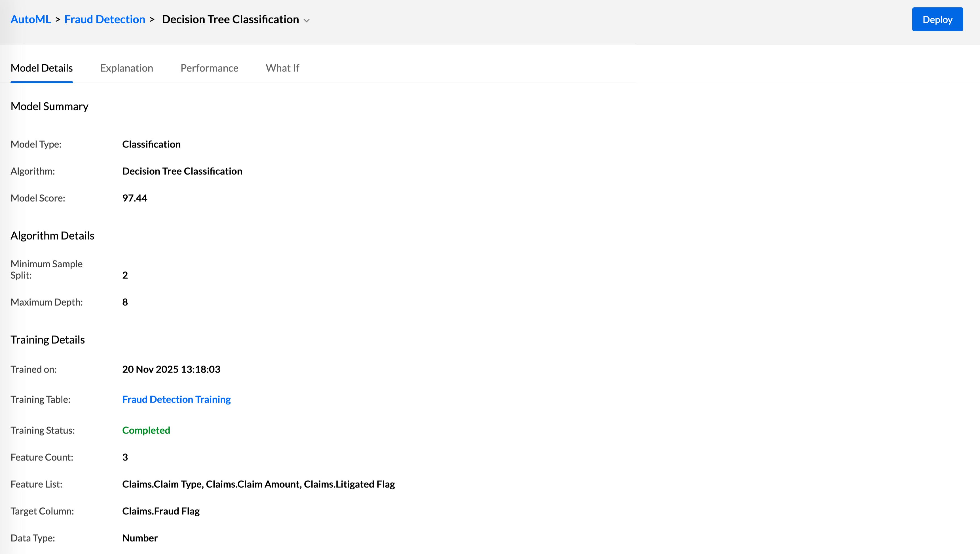Viewport: 980px width, 554px height.
Task: Open the What If tab
Action: [282, 68]
